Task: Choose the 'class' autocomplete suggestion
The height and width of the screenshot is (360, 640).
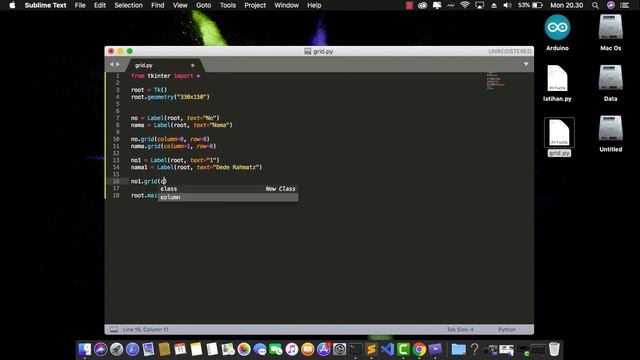Action: point(228,189)
